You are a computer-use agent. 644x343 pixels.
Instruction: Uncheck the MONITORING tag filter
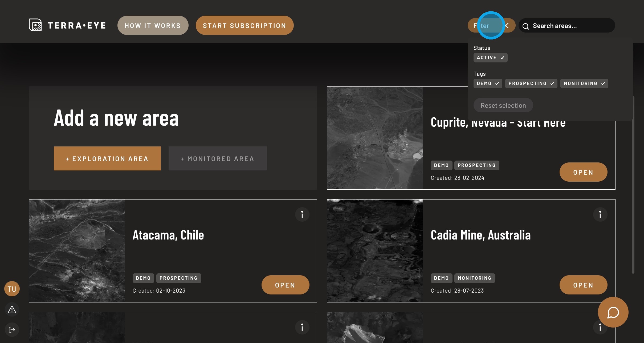[584, 83]
